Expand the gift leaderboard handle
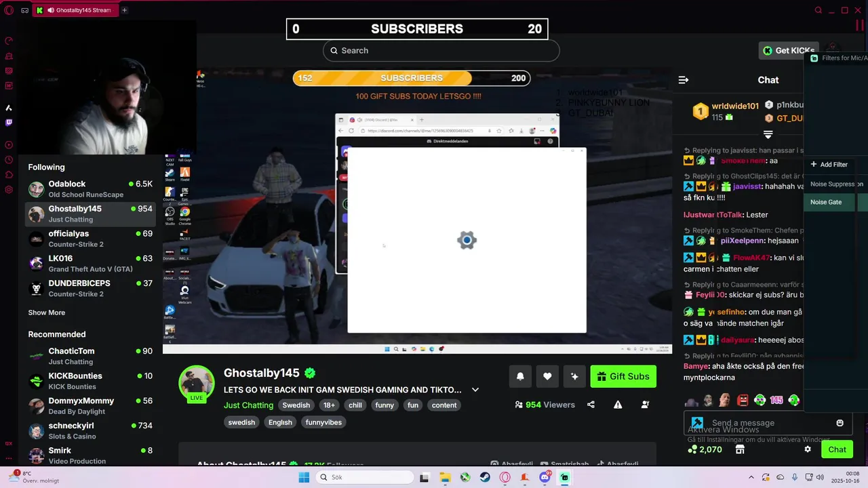 pos(768,134)
